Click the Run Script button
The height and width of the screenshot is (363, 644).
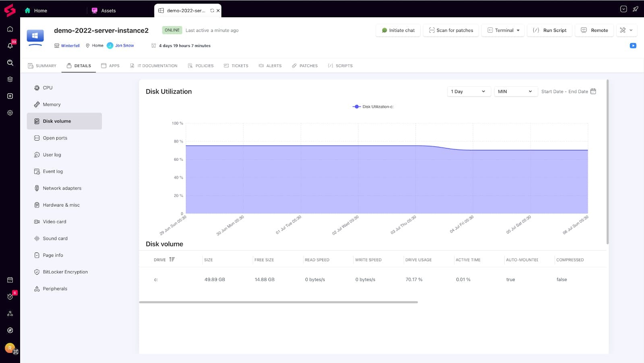[549, 30]
